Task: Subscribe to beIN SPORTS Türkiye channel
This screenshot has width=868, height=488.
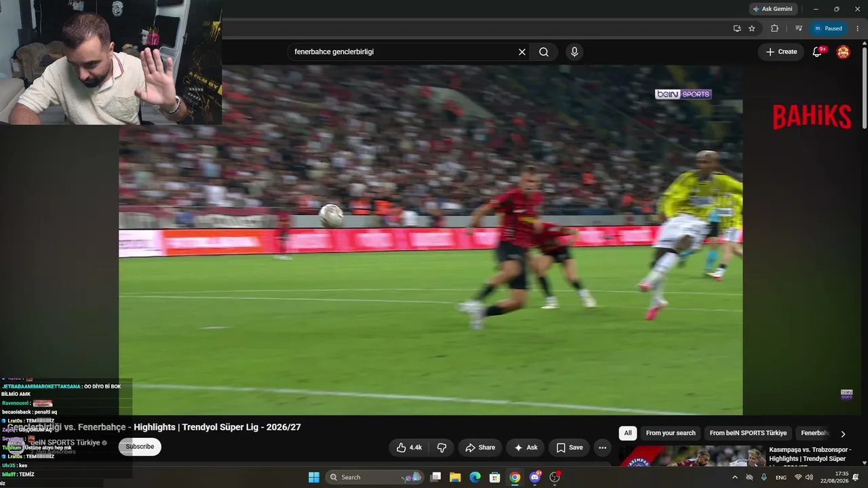Action: [x=140, y=447]
